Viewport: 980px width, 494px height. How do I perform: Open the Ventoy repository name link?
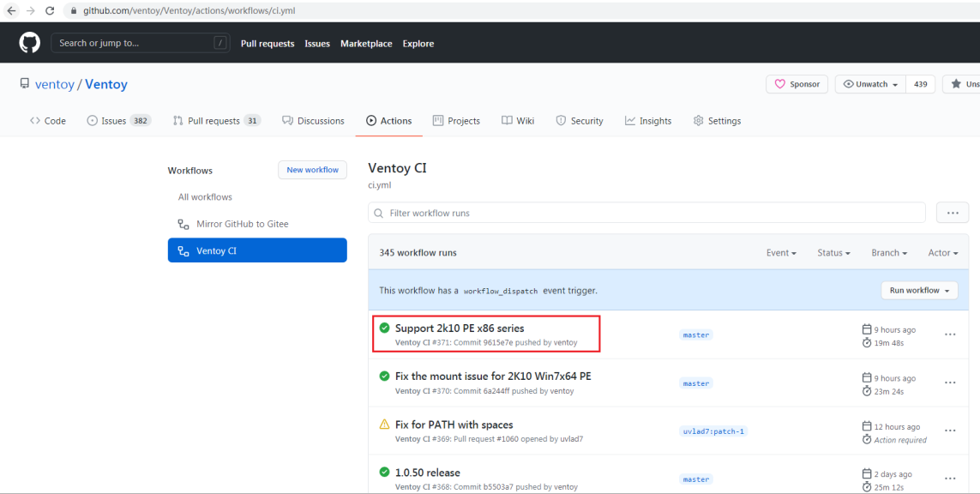point(106,84)
